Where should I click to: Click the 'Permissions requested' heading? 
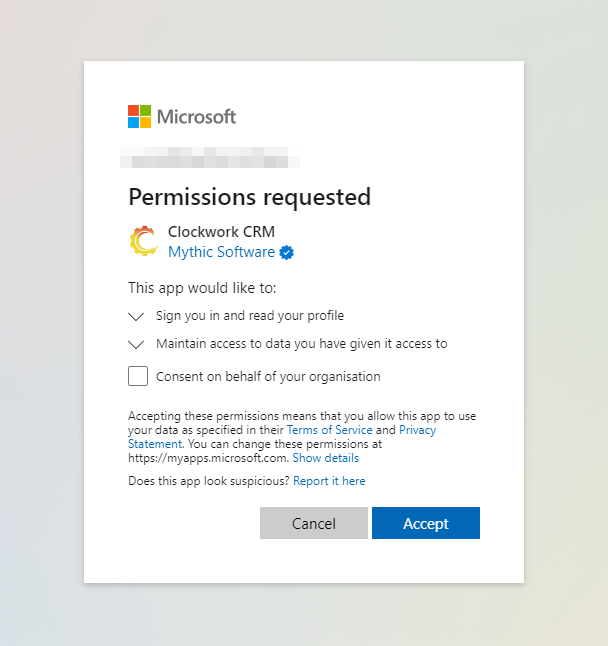tap(249, 196)
